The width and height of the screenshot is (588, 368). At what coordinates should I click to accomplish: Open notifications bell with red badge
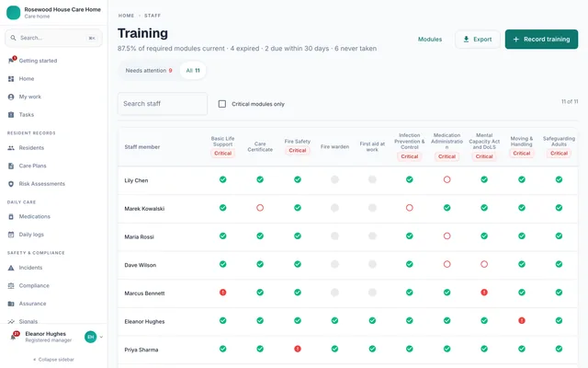coord(14,336)
